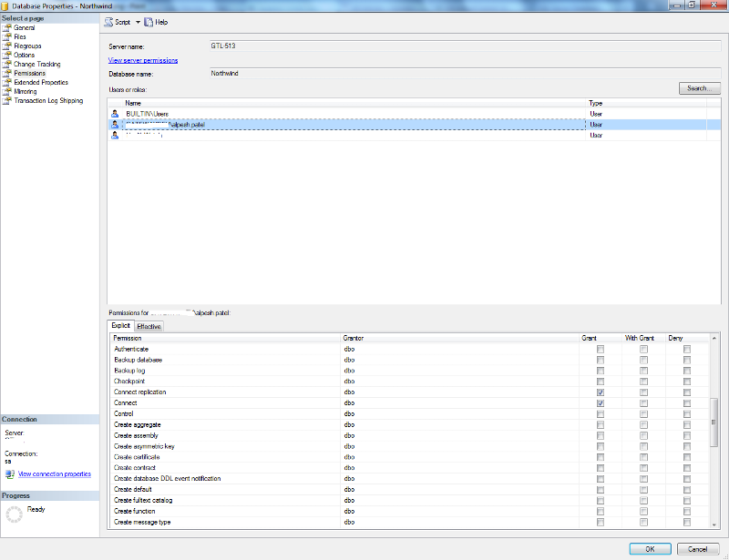Viewport: 729px width, 560px height.
Task: Click the Database name field
Action: click(465, 74)
